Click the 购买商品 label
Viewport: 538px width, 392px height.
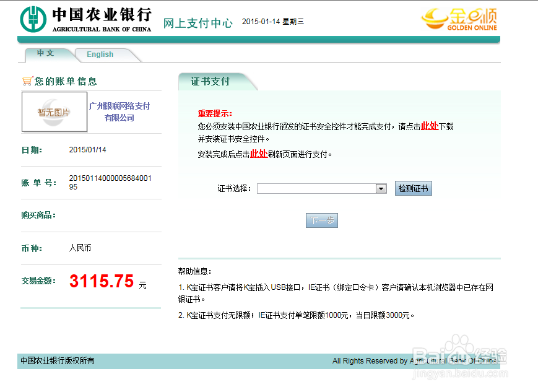pyautogui.click(x=38, y=215)
